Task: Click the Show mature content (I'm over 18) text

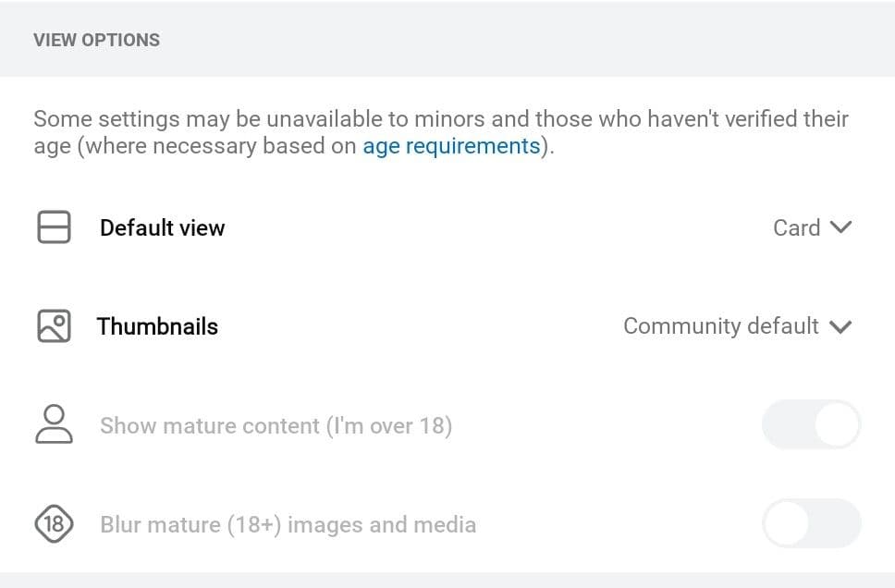Action: point(275,425)
